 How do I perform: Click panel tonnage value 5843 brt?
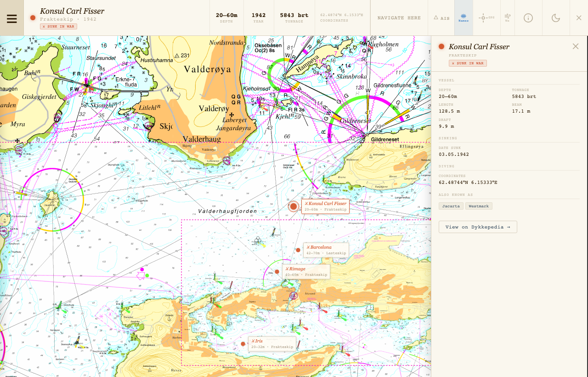click(524, 97)
